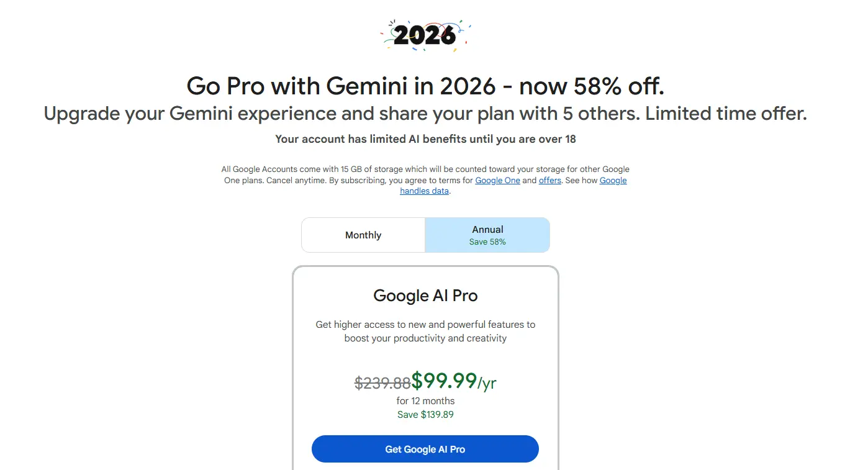Image resolution: width=868 pixels, height=470 pixels.
Task: Click the share plan with 5 others subtitle
Action: pos(425,113)
